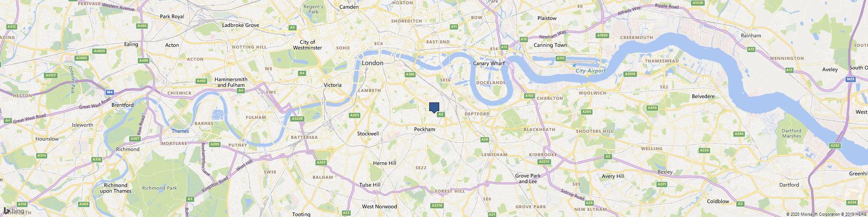Click the M4 motorway shield
Screen dimensions: 868x217
tap(110, 92)
